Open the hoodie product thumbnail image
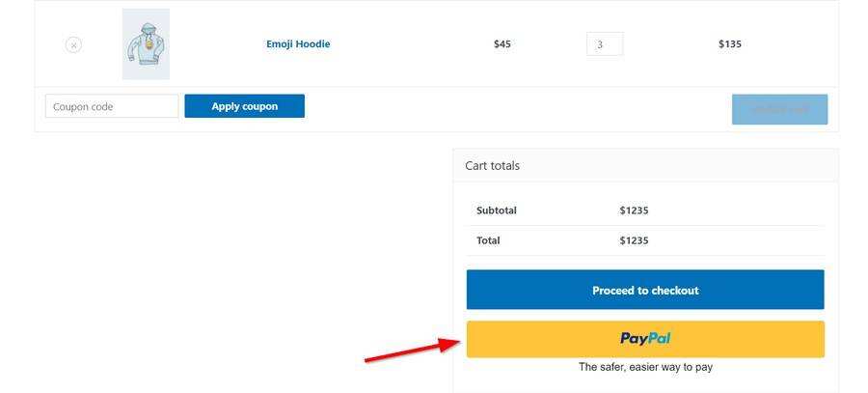Screen dimensions: 868x393 coord(146,44)
